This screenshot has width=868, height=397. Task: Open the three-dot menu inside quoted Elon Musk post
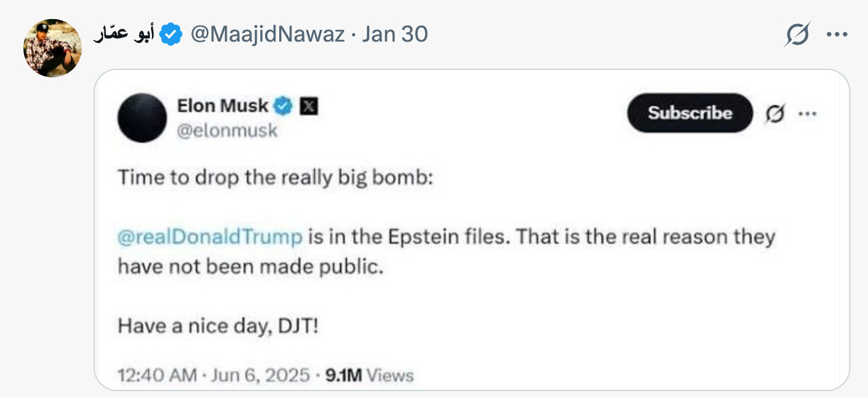[807, 113]
